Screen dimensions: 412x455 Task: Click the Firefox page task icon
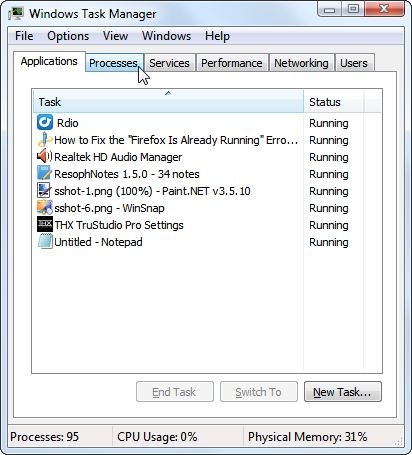[45, 139]
